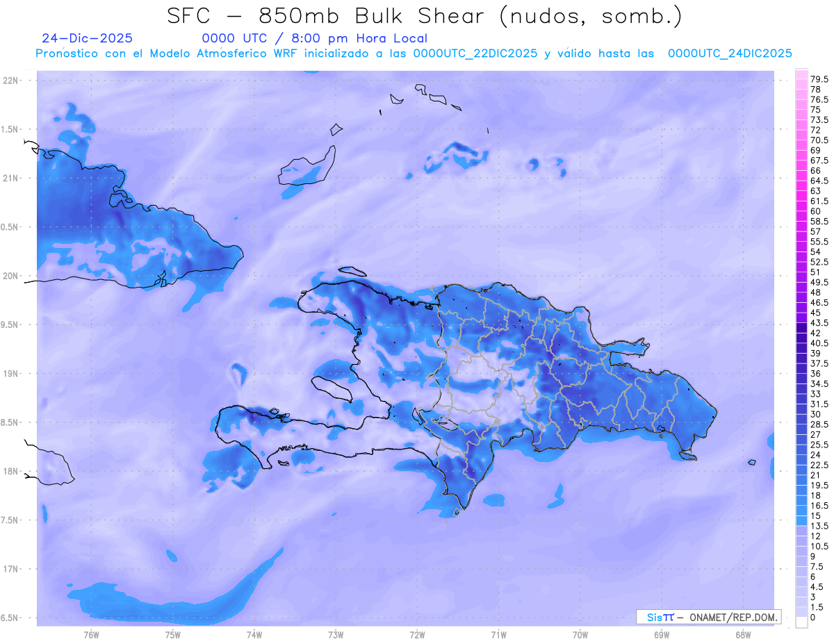
Task: Click the "18N" latitude axis label
Action: [x=12, y=471]
